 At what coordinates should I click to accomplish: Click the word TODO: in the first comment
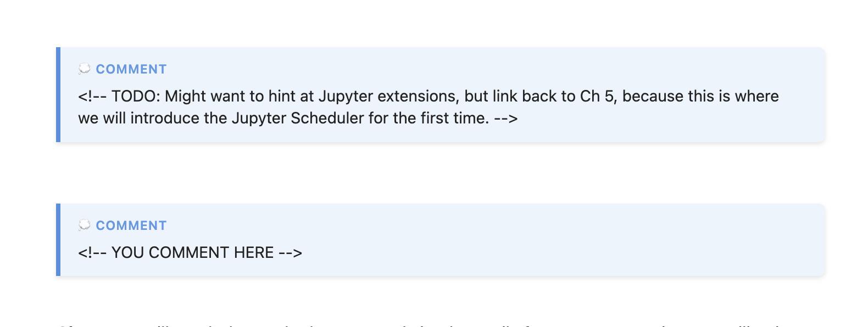pos(136,96)
